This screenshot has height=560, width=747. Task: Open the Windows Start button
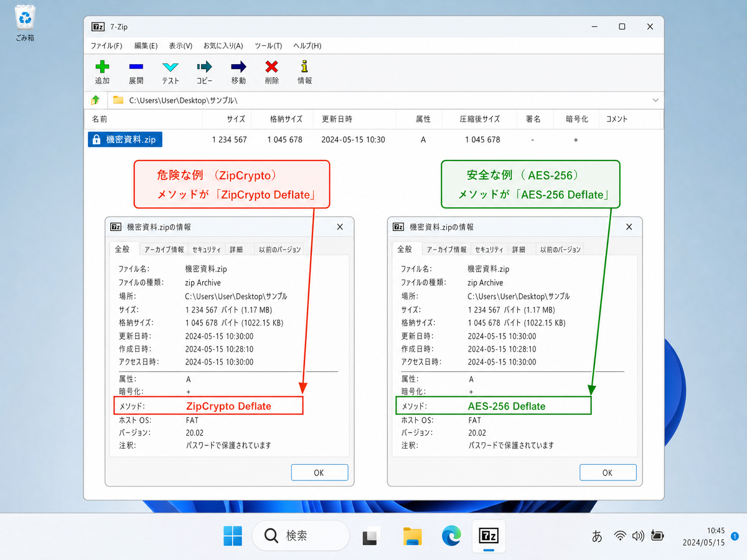coord(233,536)
